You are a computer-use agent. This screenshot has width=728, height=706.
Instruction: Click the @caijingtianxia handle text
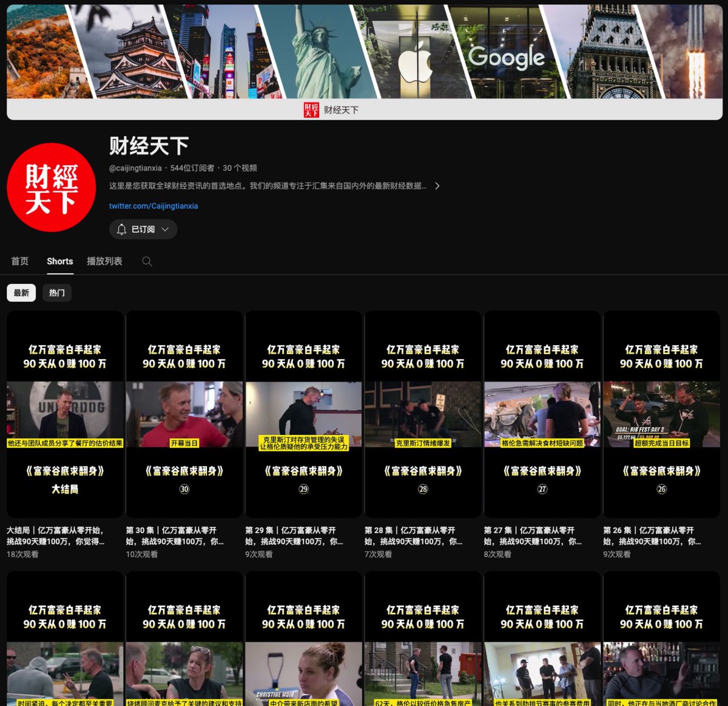(135, 168)
